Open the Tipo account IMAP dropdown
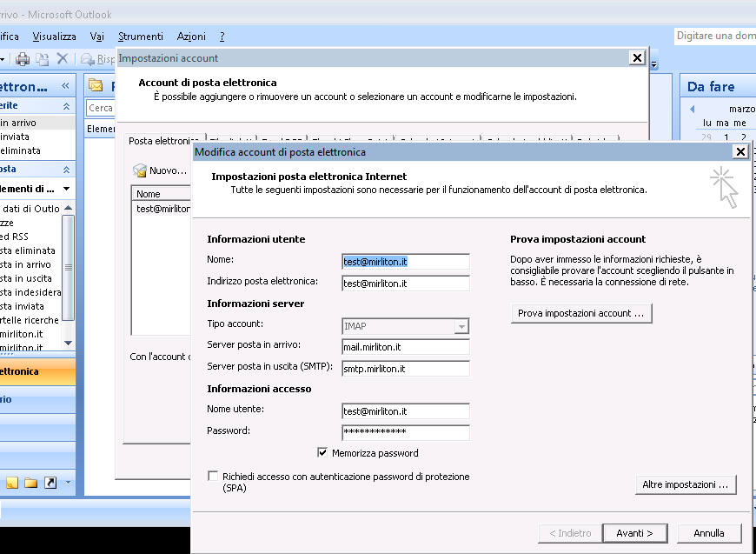The image size is (756, 554). coord(461,327)
